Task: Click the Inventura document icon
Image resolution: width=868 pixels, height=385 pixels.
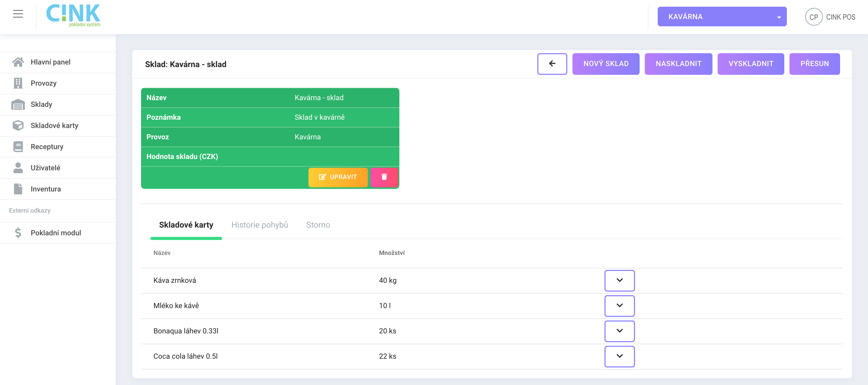Action: (18, 189)
